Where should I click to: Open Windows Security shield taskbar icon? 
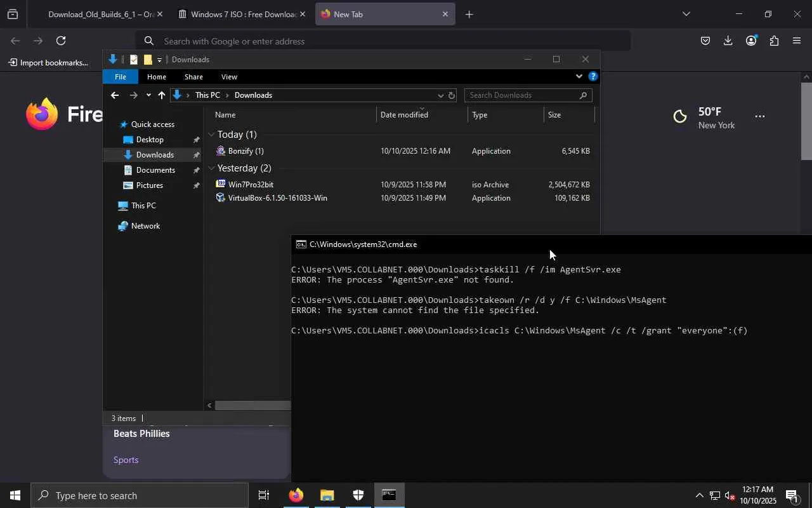(358, 496)
